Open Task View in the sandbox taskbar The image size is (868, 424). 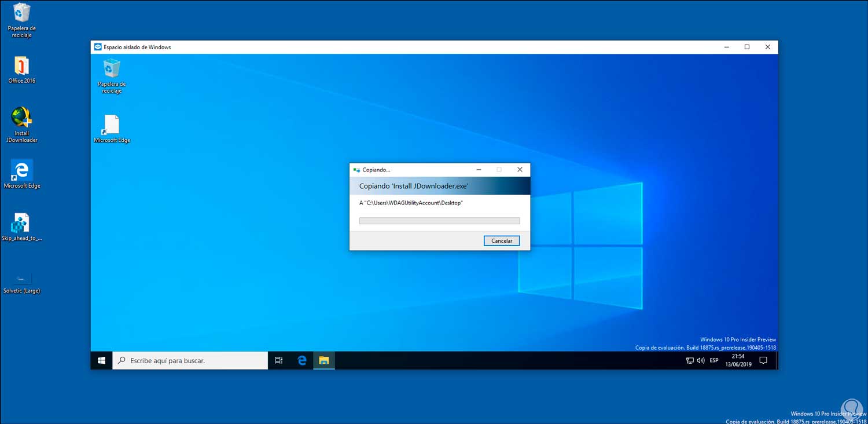click(279, 360)
